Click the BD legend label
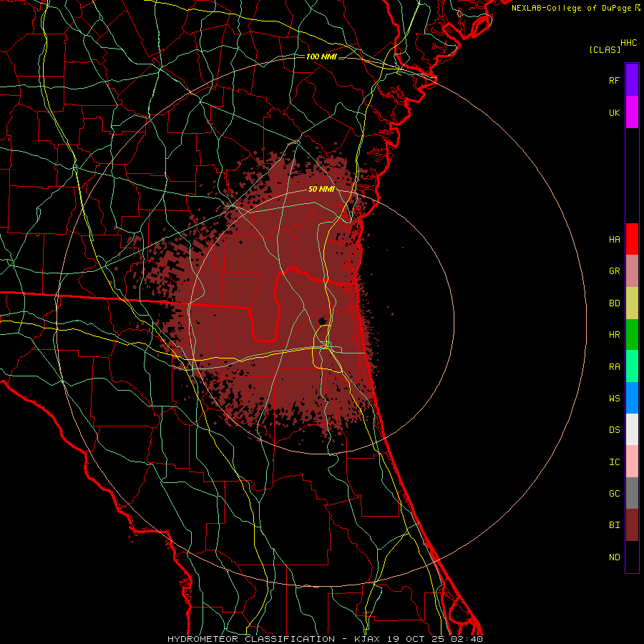Image resolution: width=644 pixels, height=644 pixels. [614, 303]
